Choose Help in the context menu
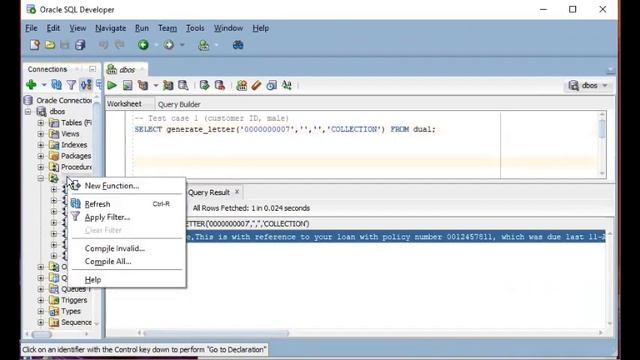 pyautogui.click(x=127, y=280)
